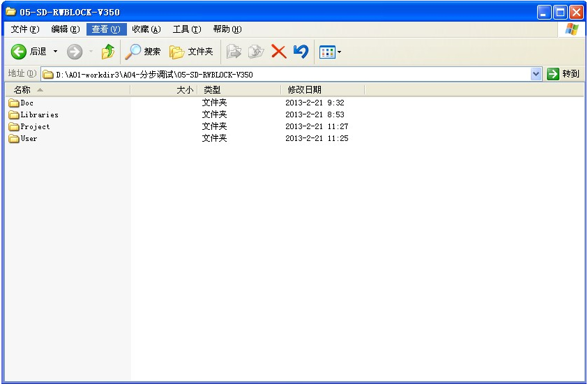
Task: Click the blue Undo arrow icon
Action: [301, 52]
